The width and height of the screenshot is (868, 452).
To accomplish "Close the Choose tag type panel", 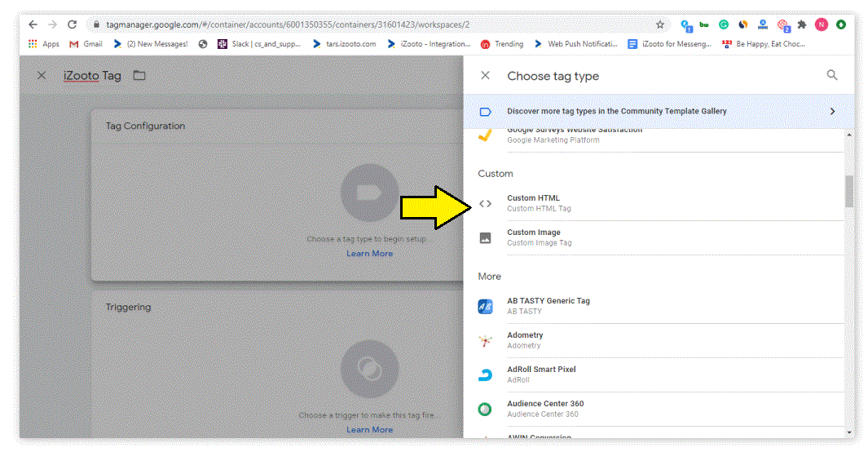I will pyautogui.click(x=485, y=75).
